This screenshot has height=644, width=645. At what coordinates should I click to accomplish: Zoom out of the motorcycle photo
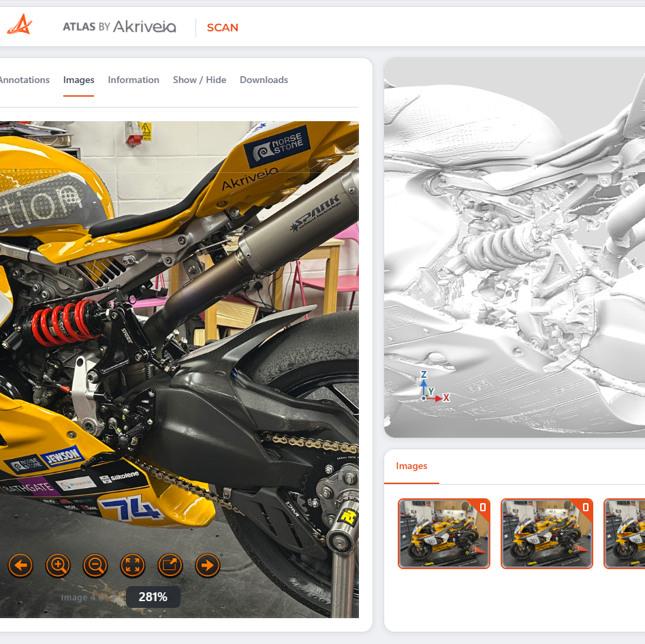pos(95,566)
